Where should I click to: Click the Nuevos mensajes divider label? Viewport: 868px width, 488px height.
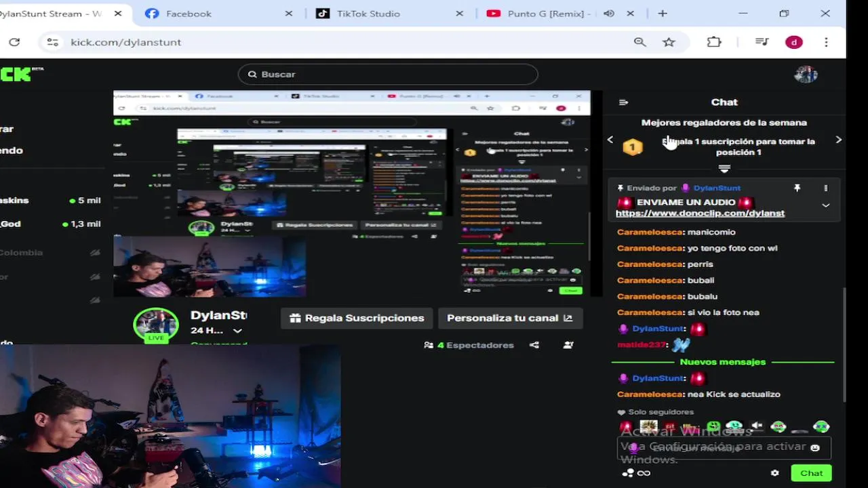click(723, 362)
